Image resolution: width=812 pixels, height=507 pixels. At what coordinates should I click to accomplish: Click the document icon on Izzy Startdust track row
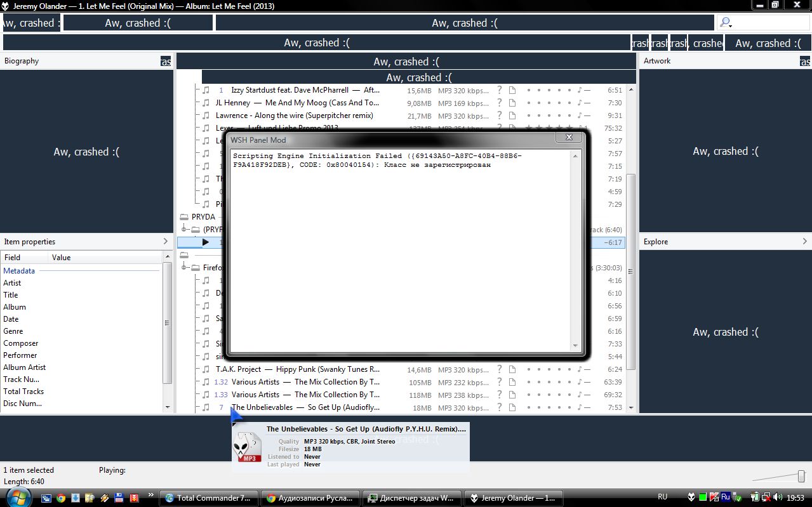[512, 90]
